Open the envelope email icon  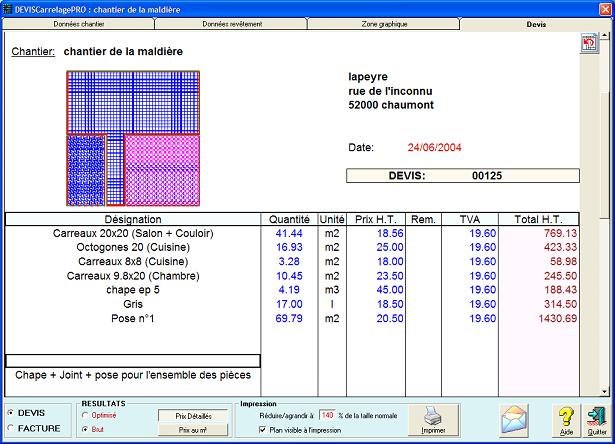click(514, 418)
